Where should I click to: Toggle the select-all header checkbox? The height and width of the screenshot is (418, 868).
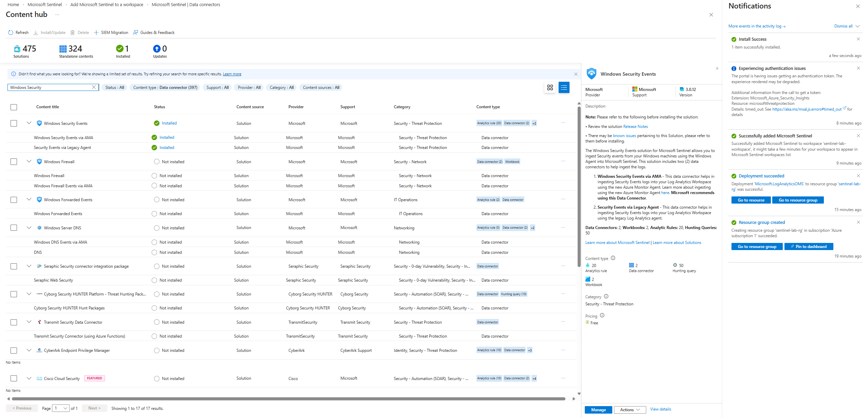pos(14,107)
